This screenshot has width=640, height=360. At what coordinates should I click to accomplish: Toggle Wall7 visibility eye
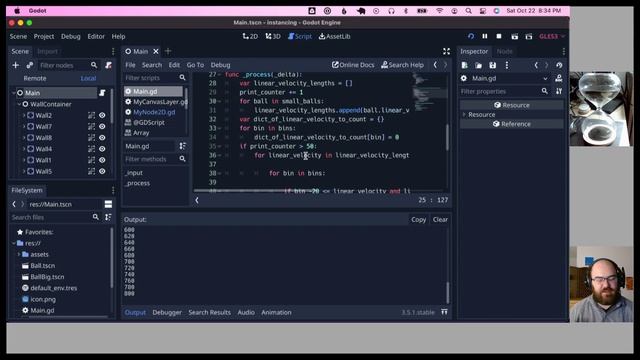pos(102,127)
